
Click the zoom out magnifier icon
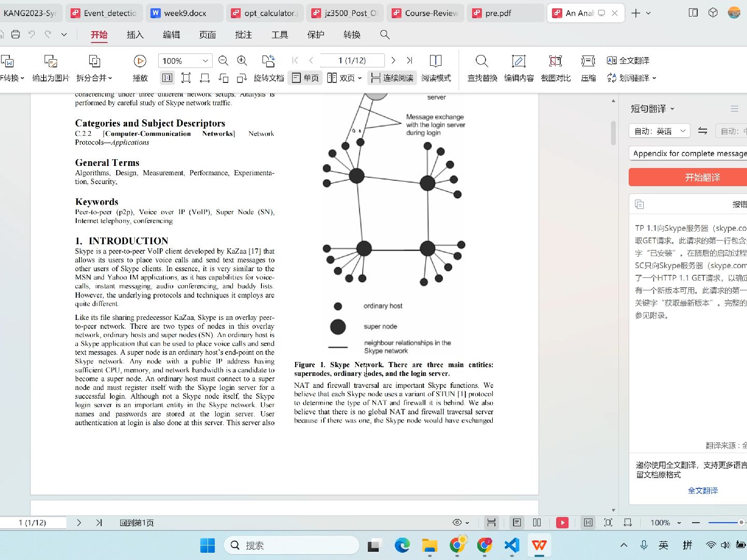[223, 61]
